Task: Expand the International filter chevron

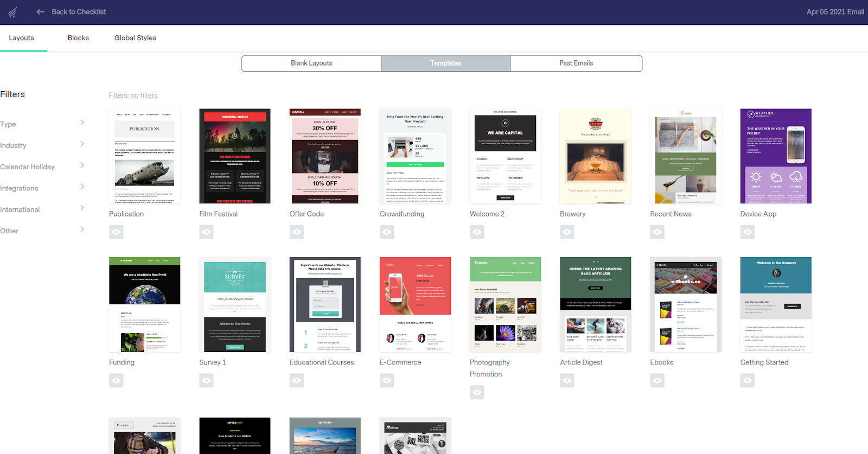Action: click(x=82, y=208)
